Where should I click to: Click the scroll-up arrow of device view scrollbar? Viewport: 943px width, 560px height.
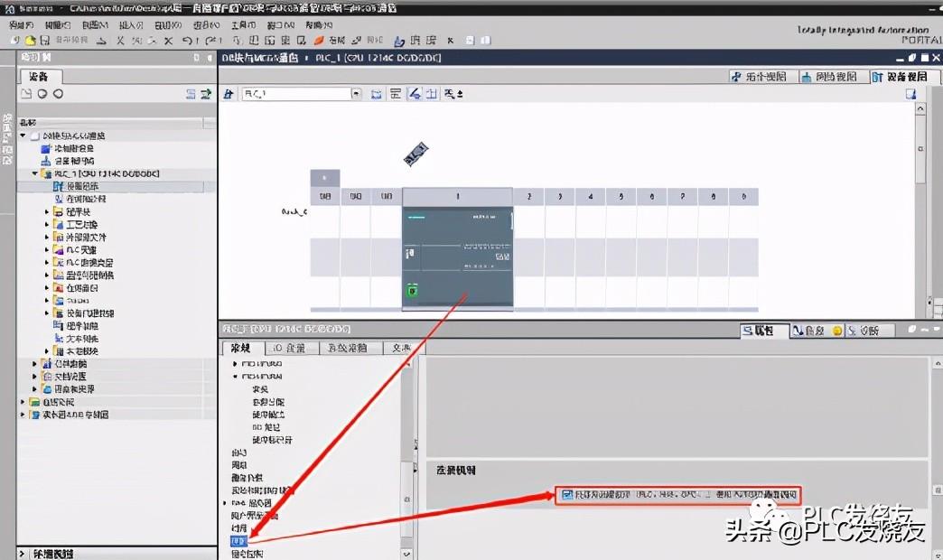[x=920, y=108]
